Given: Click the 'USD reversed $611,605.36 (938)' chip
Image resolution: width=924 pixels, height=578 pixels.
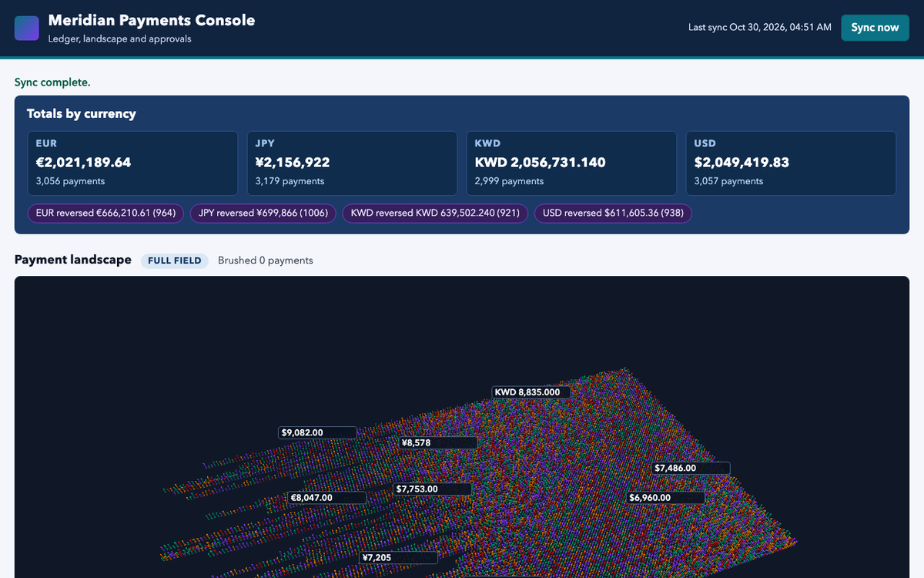Looking at the screenshot, I should coord(613,213).
